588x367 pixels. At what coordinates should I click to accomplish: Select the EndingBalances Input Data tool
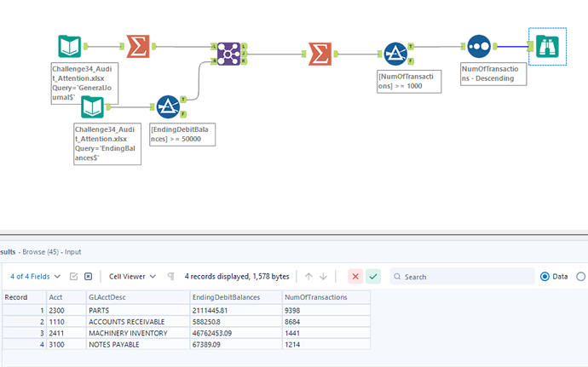tap(93, 108)
